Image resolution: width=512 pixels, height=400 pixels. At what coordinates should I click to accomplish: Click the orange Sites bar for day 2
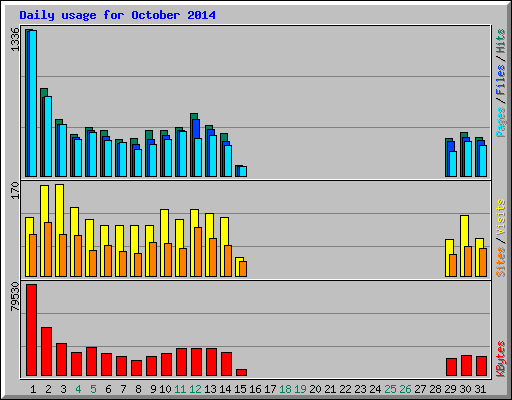pyautogui.click(x=48, y=249)
